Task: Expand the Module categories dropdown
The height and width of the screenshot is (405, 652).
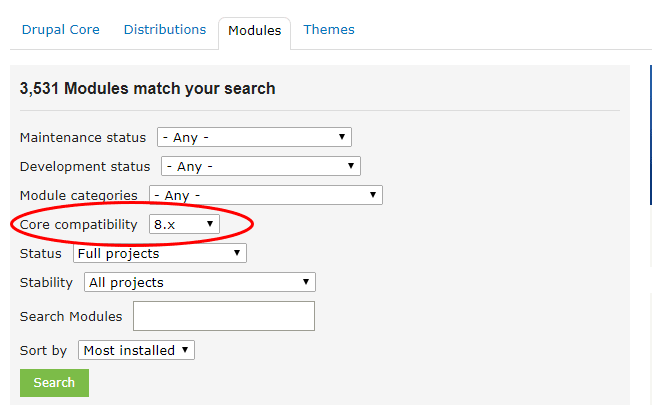Action: tap(266, 196)
